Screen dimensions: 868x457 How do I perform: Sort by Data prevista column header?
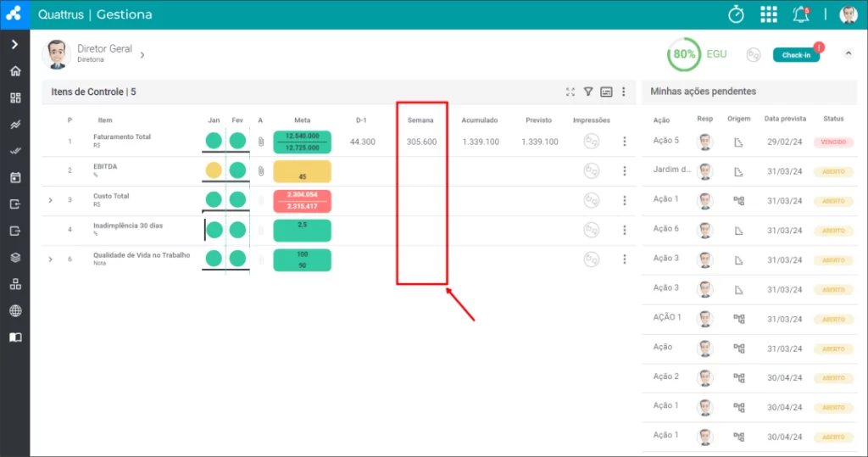(785, 119)
